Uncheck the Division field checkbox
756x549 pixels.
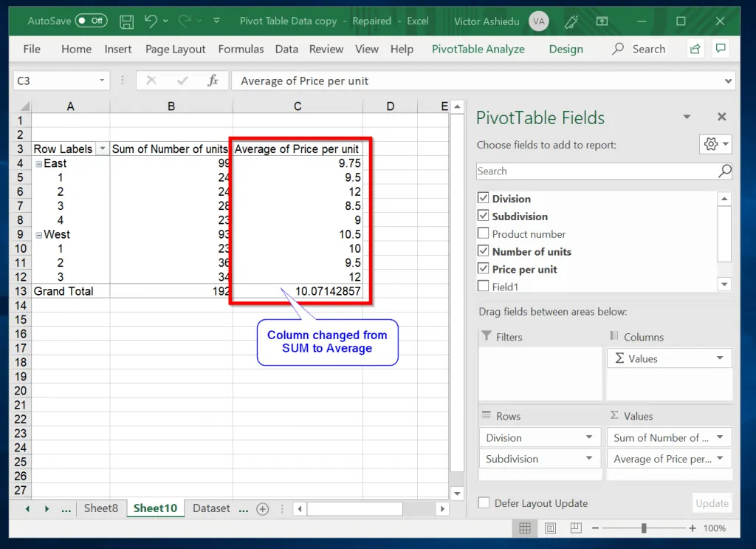[x=483, y=198]
